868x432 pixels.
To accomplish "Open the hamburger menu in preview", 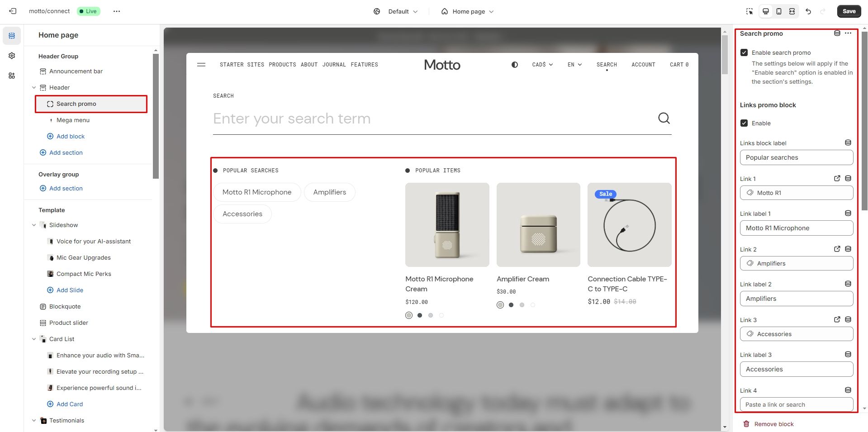I will pos(201,65).
